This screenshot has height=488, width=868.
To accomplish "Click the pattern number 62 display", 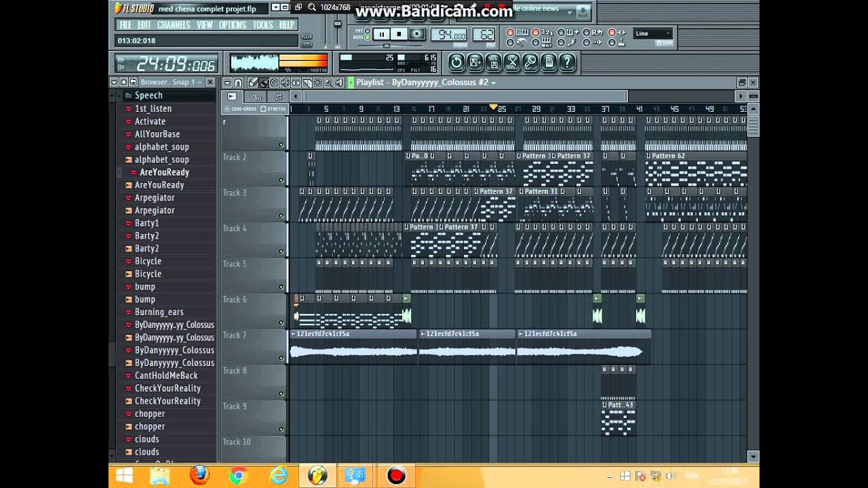I will pyautogui.click(x=484, y=34).
